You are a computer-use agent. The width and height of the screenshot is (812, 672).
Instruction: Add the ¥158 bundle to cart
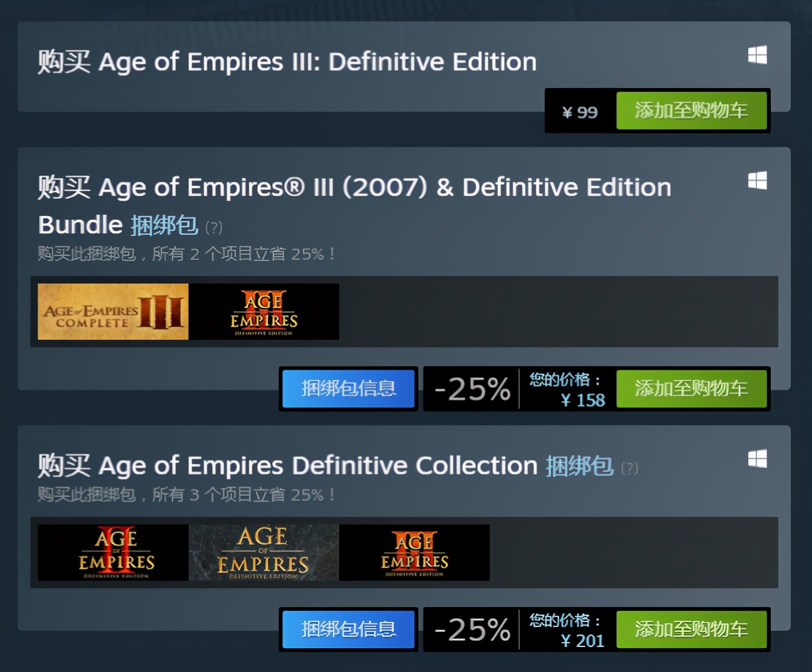click(691, 388)
